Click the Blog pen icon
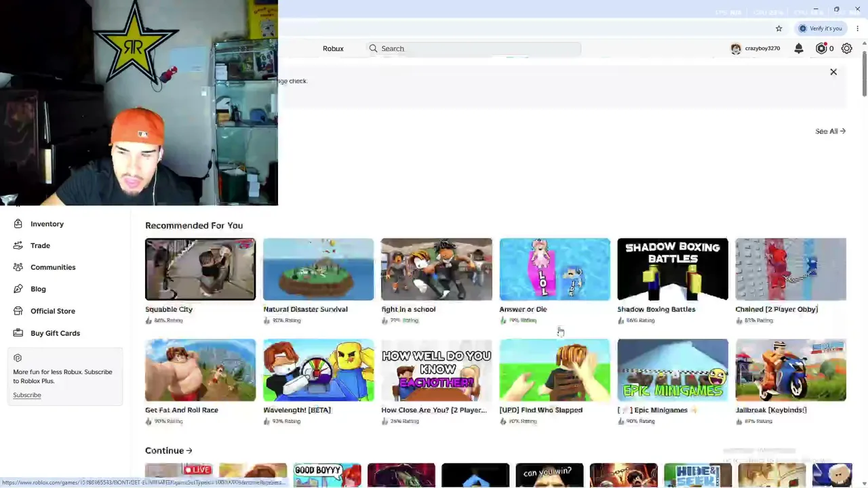The height and width of the screenshot is (488, 868). (x=18, y=289)
